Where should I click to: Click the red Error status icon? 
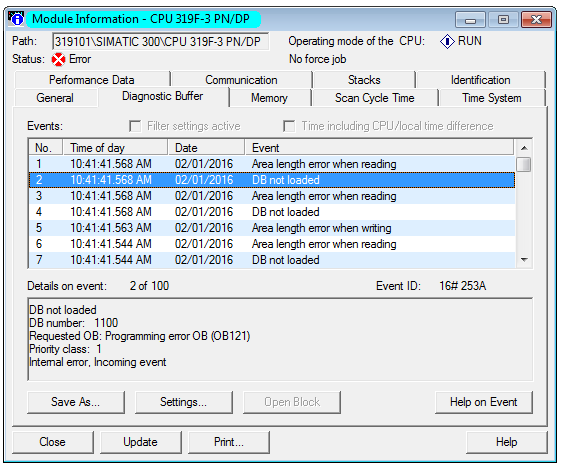58,59
